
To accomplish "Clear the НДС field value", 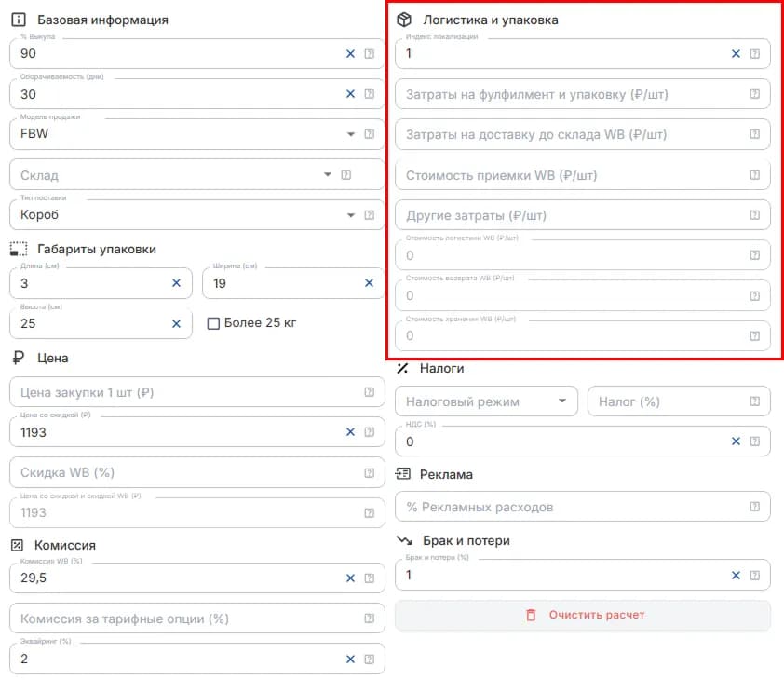I will tap(736, 442).
